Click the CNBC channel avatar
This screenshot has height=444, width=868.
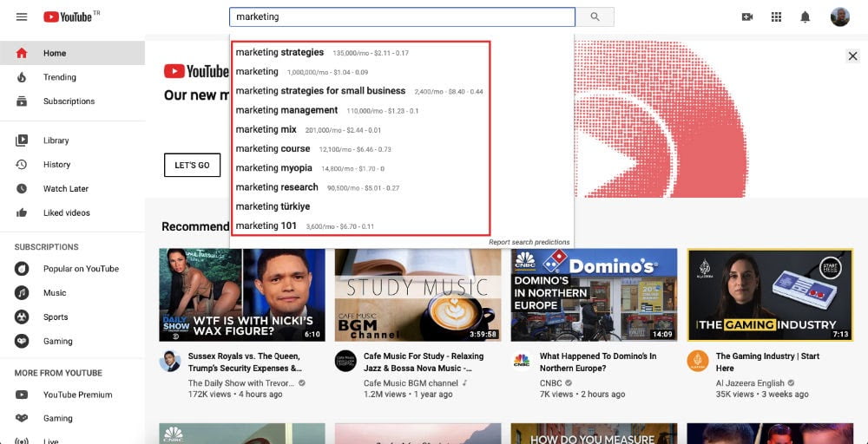pos(522,361)
